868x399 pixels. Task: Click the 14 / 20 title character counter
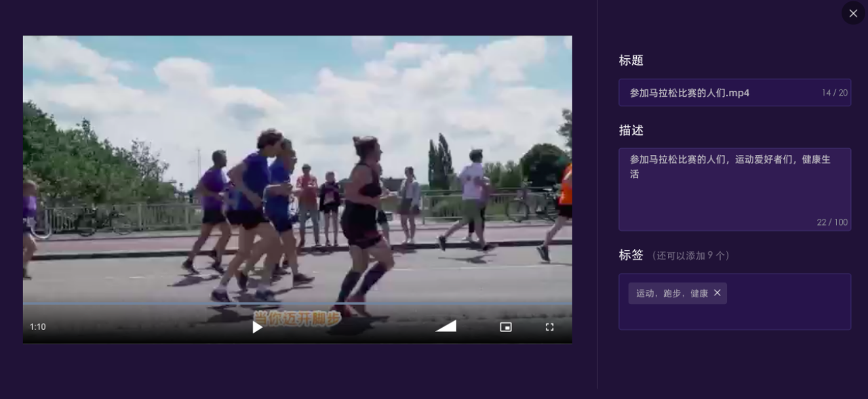point(834,93)
